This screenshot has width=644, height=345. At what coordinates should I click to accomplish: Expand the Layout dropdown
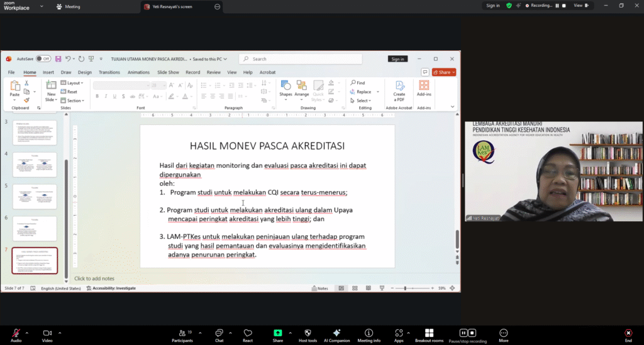pos(75,83)
